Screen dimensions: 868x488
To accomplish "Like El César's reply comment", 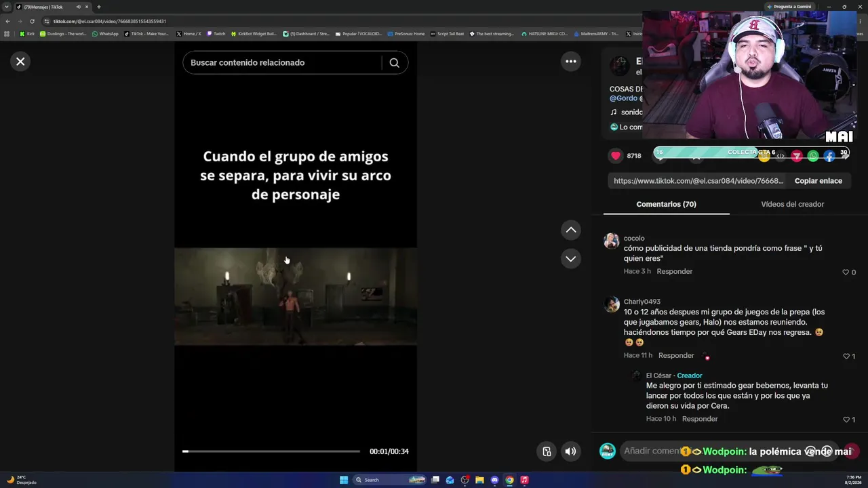I will click(846, 420).
